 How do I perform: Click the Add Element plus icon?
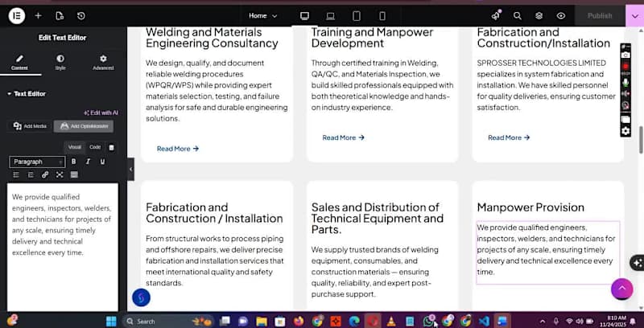pos(38,16)
